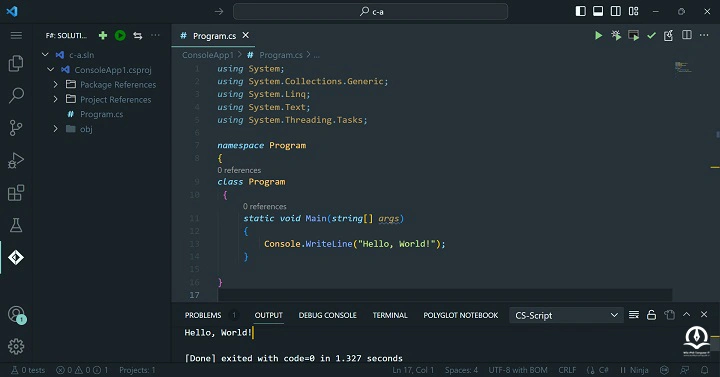Close the bottom panel

point(704,314)
